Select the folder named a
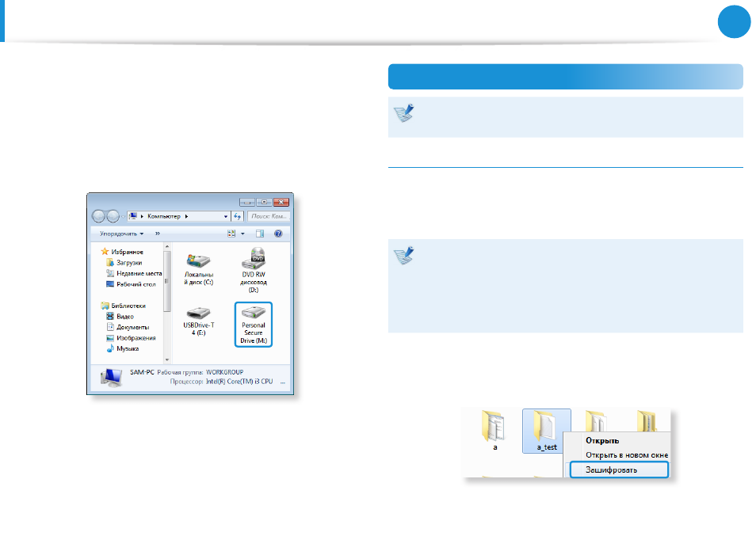The width and height of the screenshot is (756, 536). 494,431
